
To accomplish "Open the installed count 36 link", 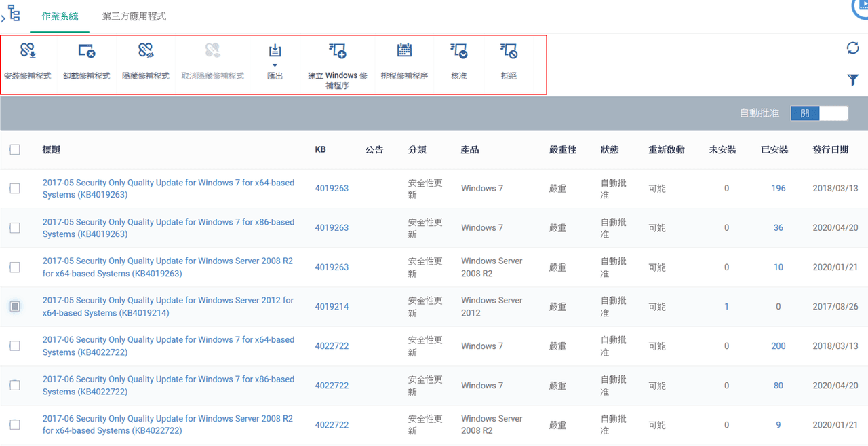I will pos(778,228).
